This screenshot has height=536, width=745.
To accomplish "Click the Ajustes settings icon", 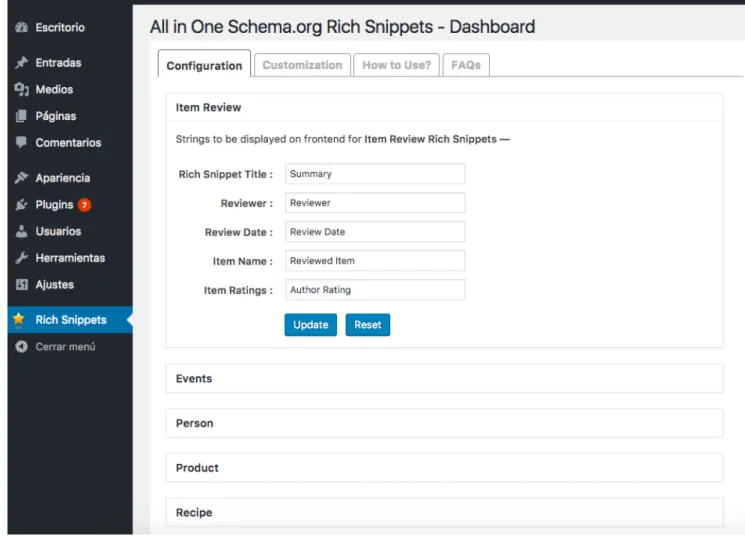I will click(x=21, y=284).
